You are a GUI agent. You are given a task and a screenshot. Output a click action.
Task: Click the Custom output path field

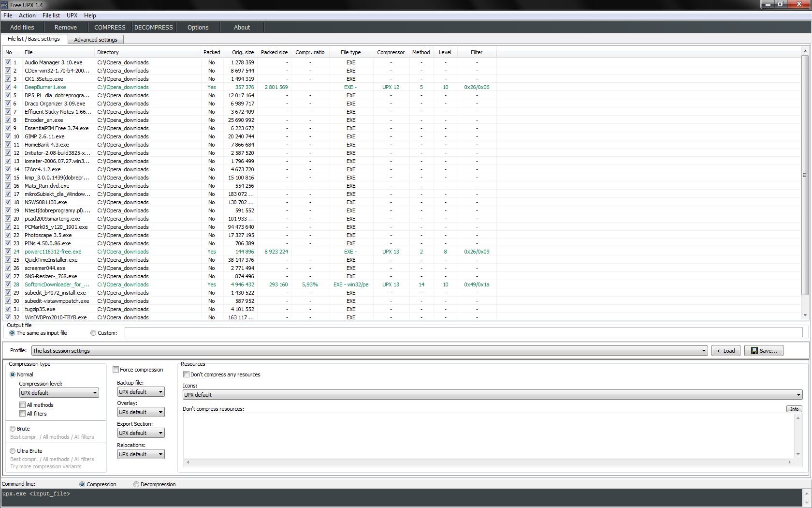point(464,332)
